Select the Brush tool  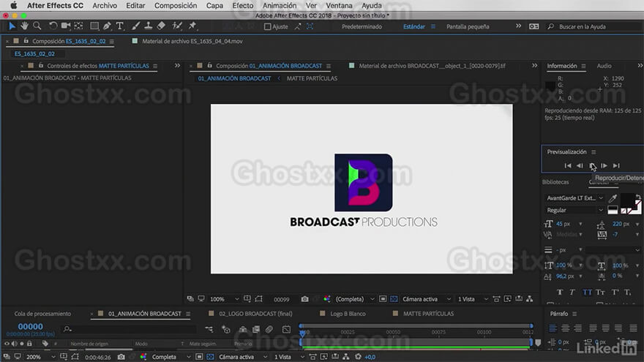pyautogui.click(x=135, y=26)
